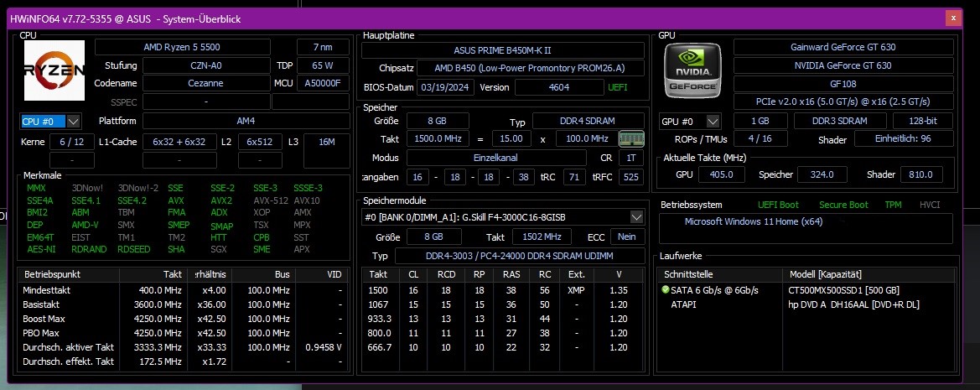Click the 6x512 L2 cache value
Image resolution: width=980 pixels, height=390 pixels.
260,142
